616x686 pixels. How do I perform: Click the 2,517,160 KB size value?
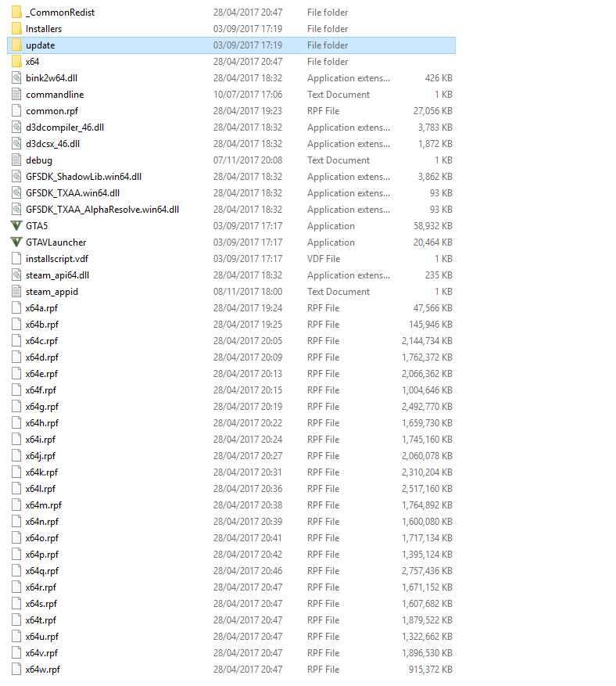(x=427, y=489)
